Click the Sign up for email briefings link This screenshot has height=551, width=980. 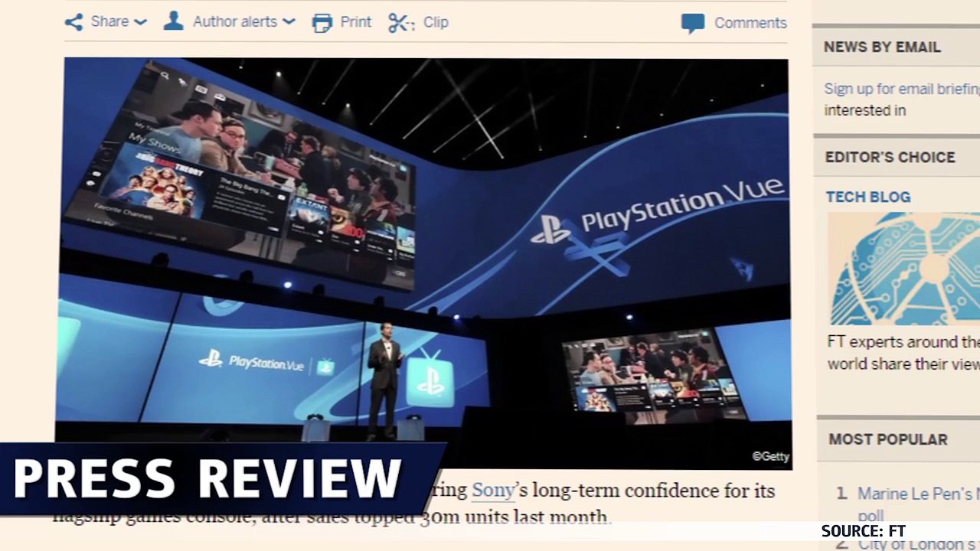(x=902, y=89)
